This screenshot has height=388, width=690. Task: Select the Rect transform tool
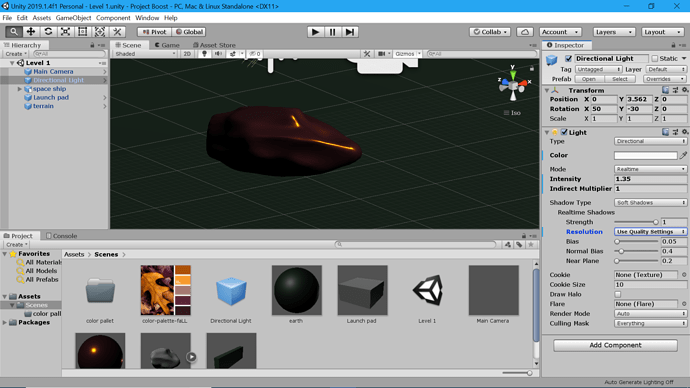[x=82, y=32]
